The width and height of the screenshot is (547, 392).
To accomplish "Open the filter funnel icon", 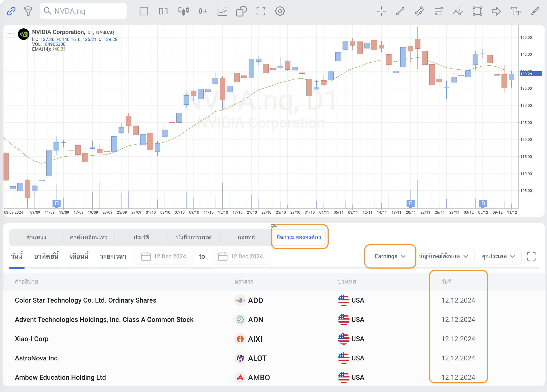I will coord(28,11).
